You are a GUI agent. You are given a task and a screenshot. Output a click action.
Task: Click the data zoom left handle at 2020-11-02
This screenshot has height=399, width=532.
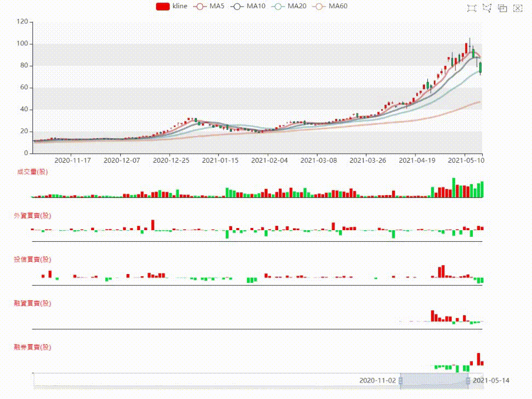click(401, 381)
